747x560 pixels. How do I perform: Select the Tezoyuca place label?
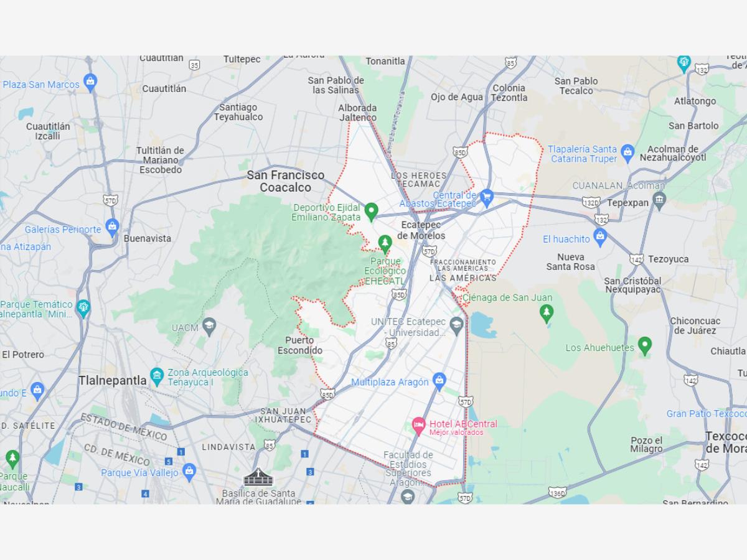point(669,259)
